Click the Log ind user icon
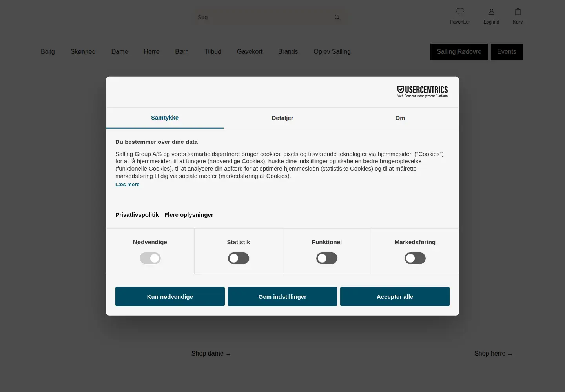The image size is (565, 392). click(x=491, y=12)
